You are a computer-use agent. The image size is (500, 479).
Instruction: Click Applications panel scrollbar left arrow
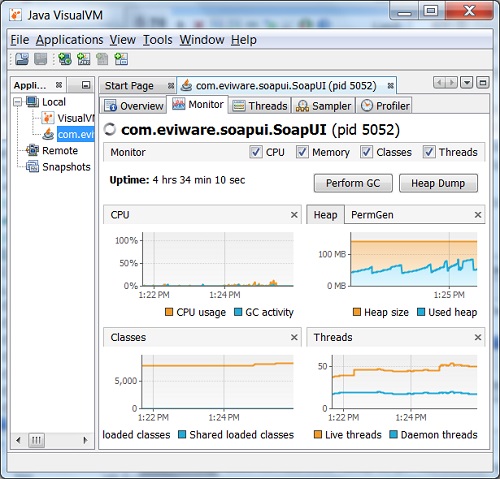pos(19,440)
